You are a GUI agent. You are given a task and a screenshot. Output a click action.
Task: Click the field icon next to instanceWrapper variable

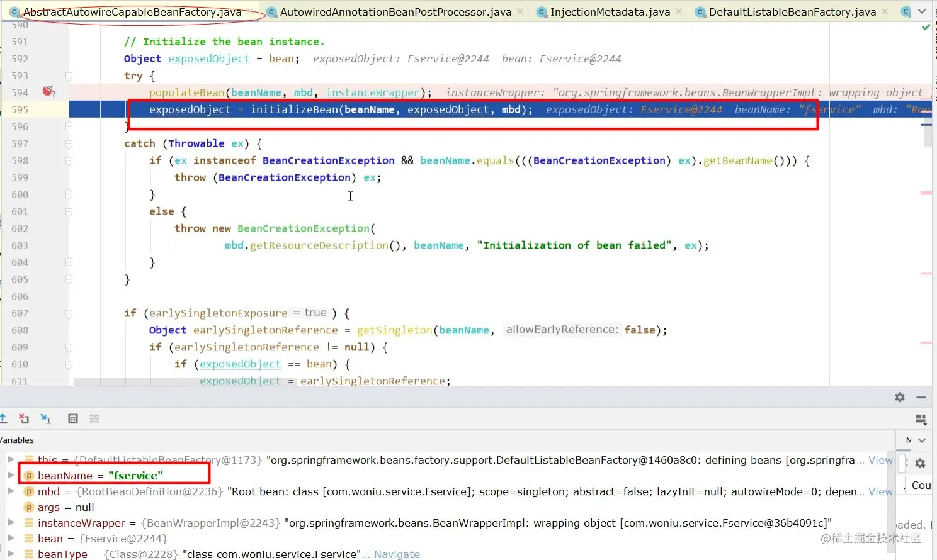(x=29, y=523)
